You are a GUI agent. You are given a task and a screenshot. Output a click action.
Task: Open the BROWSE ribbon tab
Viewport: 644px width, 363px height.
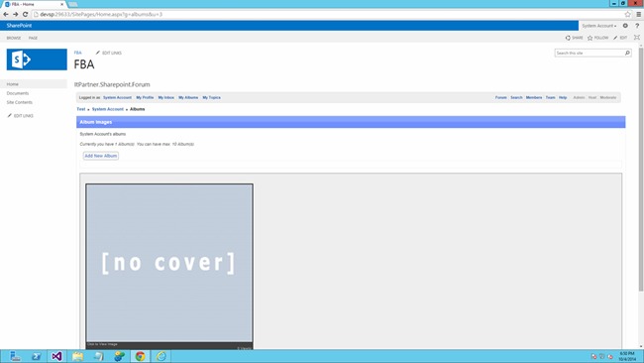14,38
